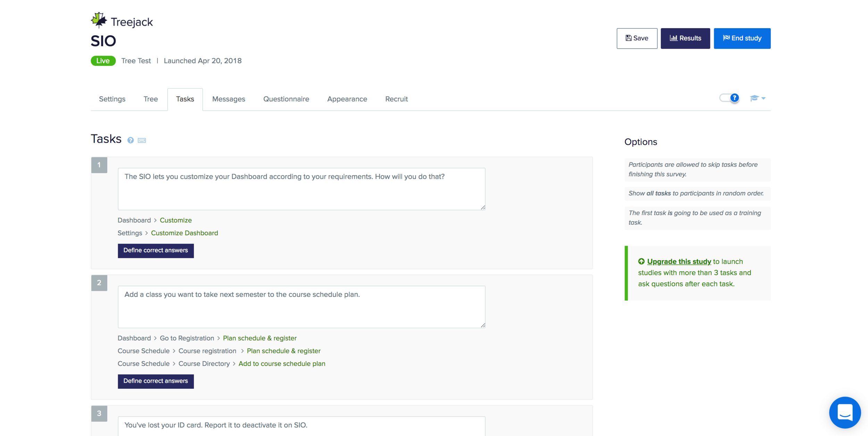Click the Save button
Screen dimensions: 868x436
637,38
